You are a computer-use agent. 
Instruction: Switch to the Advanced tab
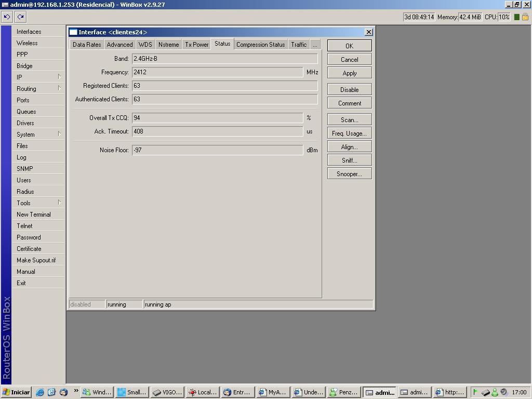pyautogui.click(x=120, y=45)
